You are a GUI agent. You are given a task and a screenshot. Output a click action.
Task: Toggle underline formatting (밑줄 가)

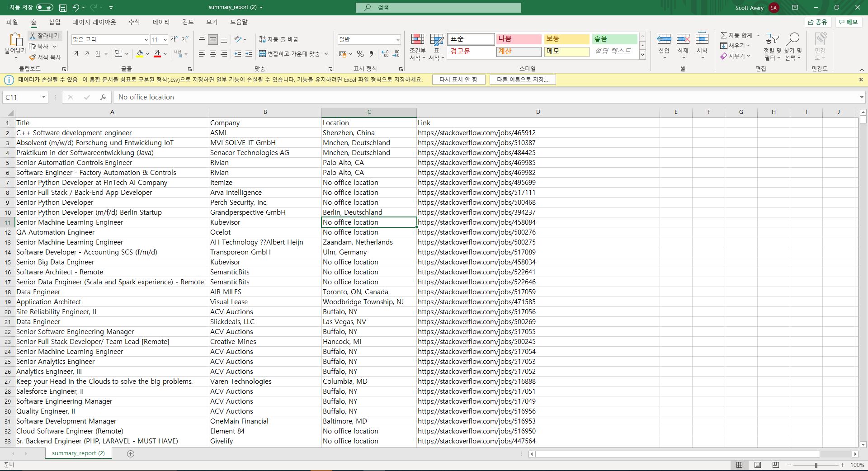[x=98, y=54]
